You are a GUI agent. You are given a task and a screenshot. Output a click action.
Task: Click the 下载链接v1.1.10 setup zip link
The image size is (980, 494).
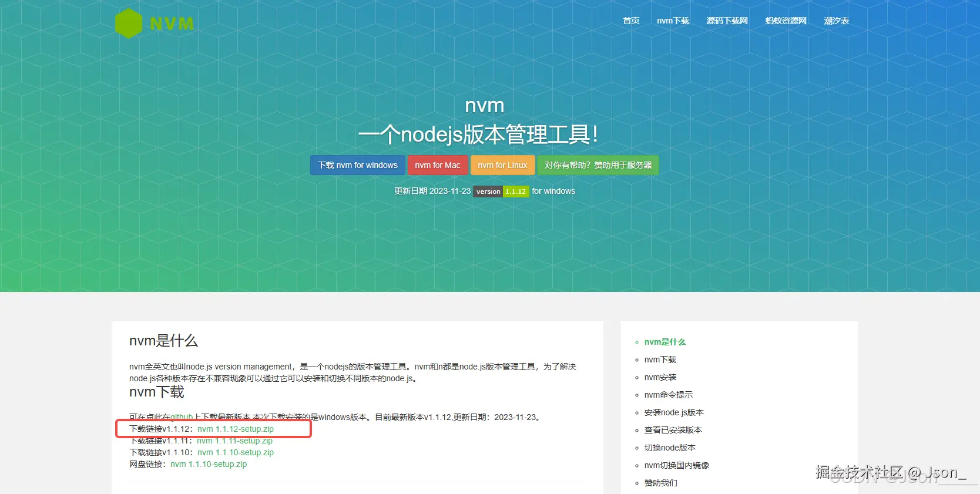pos(236,452)
